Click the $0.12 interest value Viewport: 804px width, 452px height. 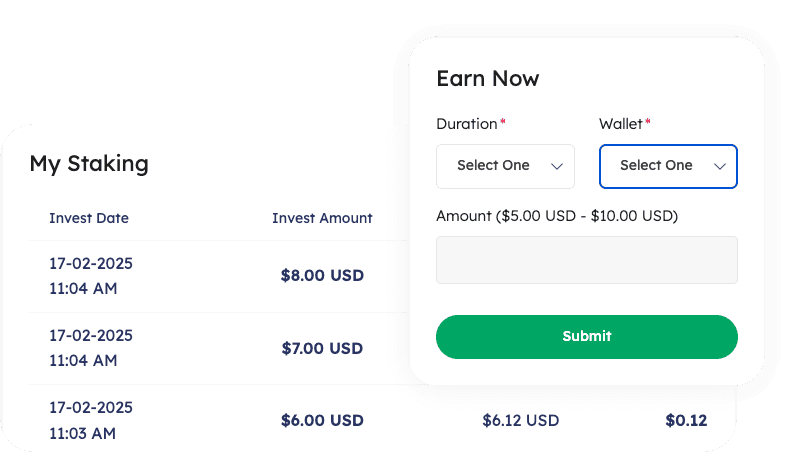tap(686, 420)
